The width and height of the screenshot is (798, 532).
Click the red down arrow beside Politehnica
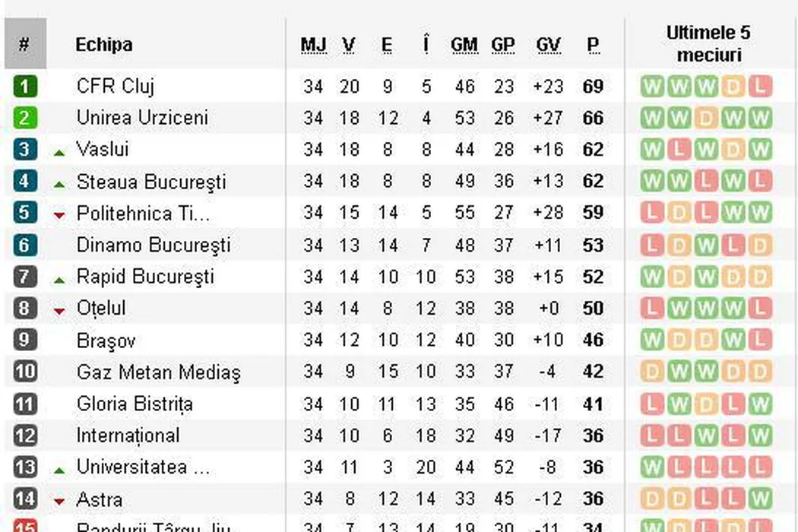tap(60, 216)
